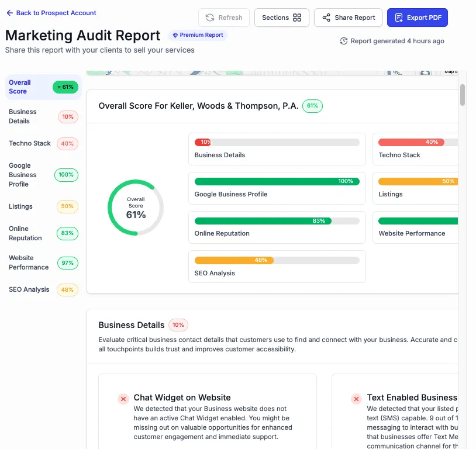
Task: Click the Marketing Audit Report title
Action: 82,36
